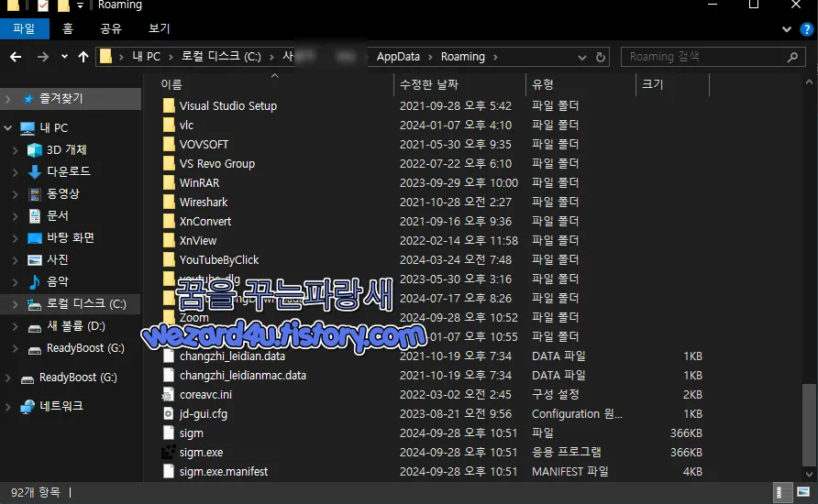Click the vertical scrollbar thumb
This screenshot has width=818, height=504.
[809, 424]
